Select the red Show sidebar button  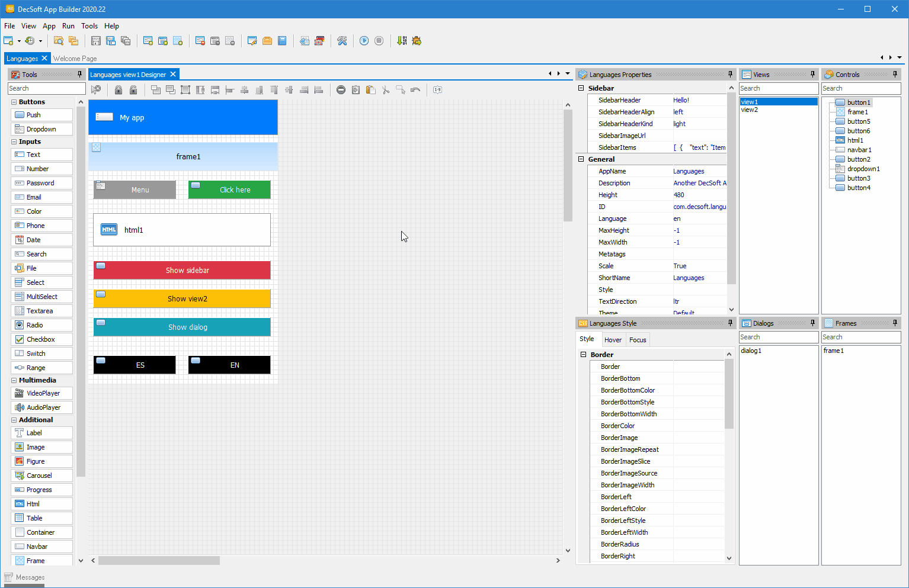(x=182, y=270)
